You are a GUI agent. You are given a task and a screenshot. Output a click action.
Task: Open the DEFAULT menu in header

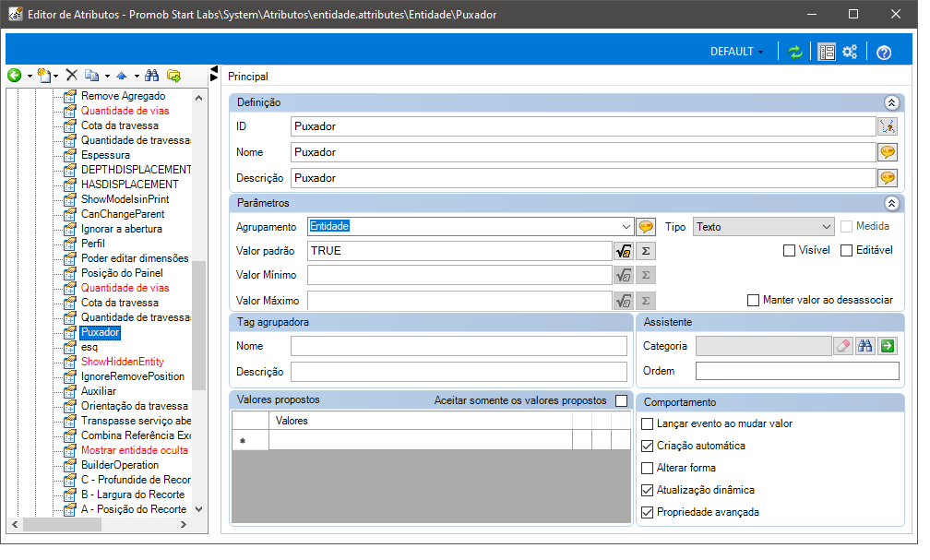[736, 52]
